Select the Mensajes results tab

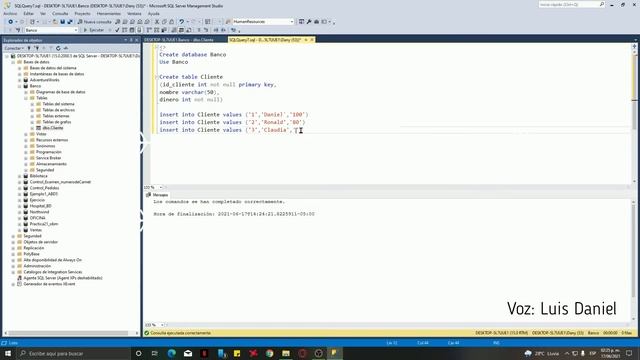(158, 195)
